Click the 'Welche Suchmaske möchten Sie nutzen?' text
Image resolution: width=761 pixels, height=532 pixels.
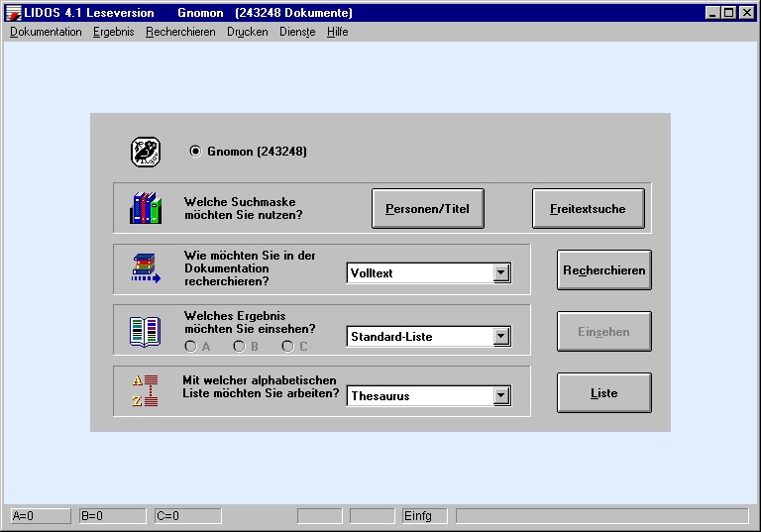(243, 208)
